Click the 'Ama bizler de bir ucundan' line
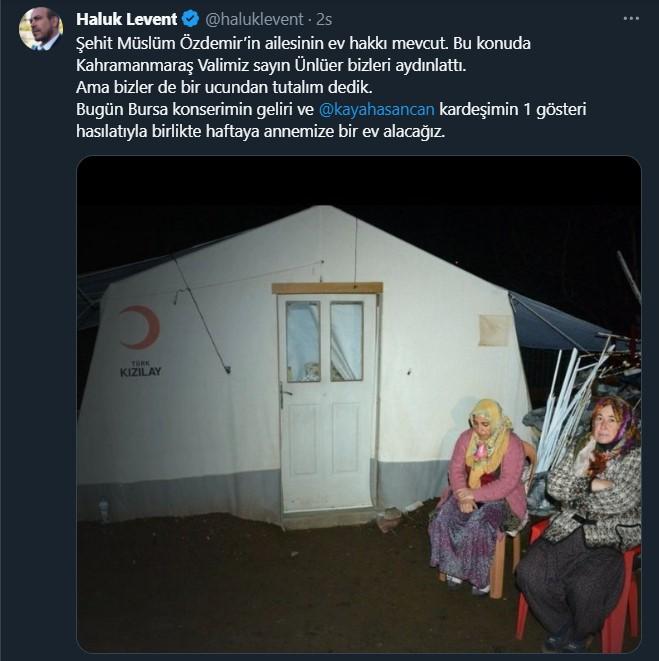Viewport: 659px width, 661px height. [x=224, y=87]
